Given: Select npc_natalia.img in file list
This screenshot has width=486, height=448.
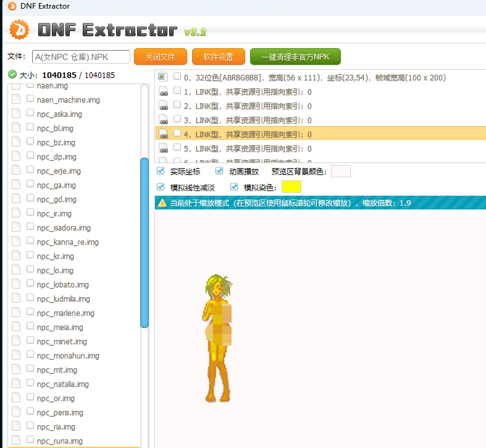Looking at the screenshot, I should (x=62, y=384).
